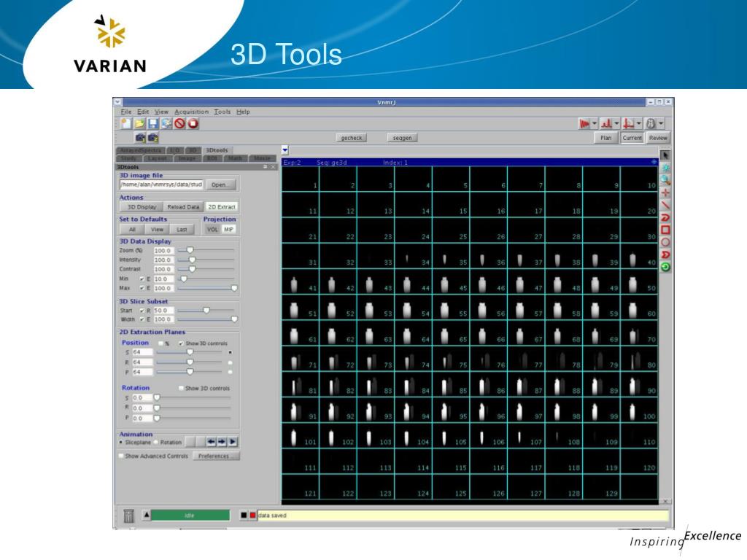
Task: Click the 2D Extract button
Action: pyautogui.click(x=222, y=207)
